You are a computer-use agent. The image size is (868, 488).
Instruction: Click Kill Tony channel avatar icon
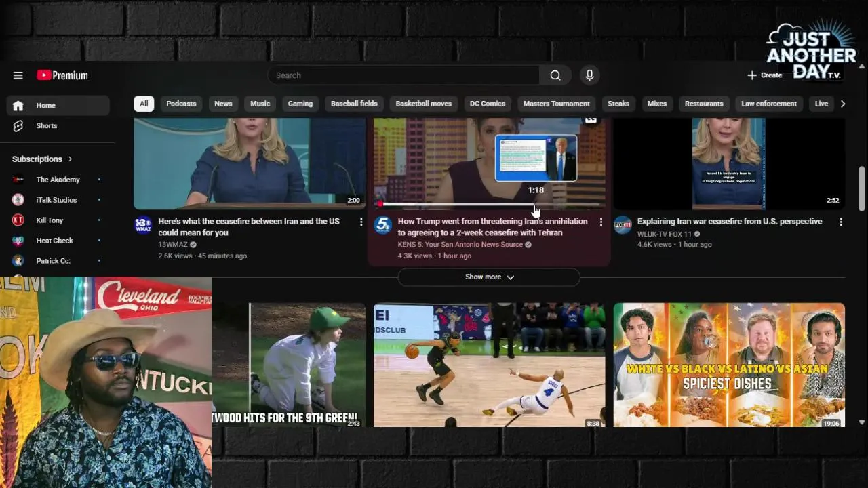tap(18, 220)
